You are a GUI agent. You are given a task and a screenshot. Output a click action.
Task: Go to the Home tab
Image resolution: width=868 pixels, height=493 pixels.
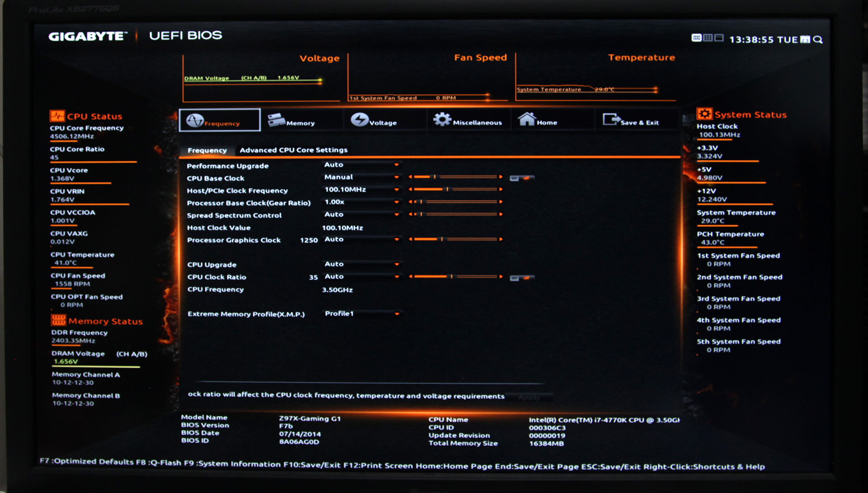[552, 120]
